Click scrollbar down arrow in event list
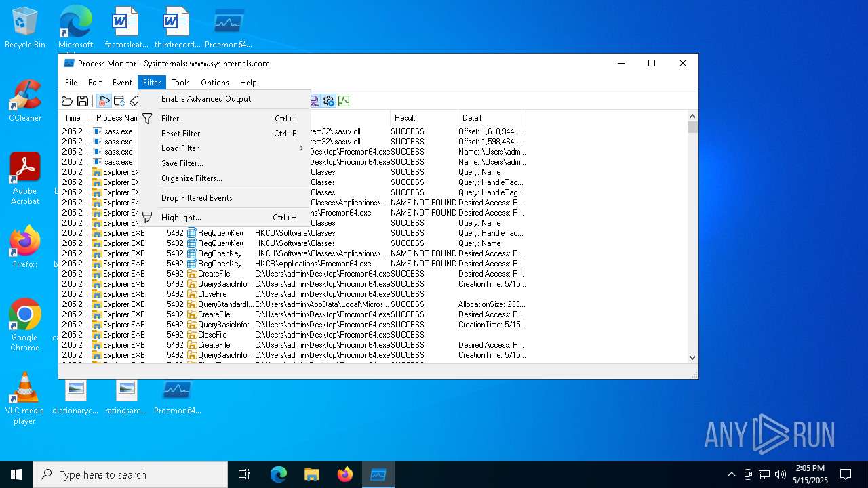The width and height of the screenshot is (868, 488). point(692,357)
